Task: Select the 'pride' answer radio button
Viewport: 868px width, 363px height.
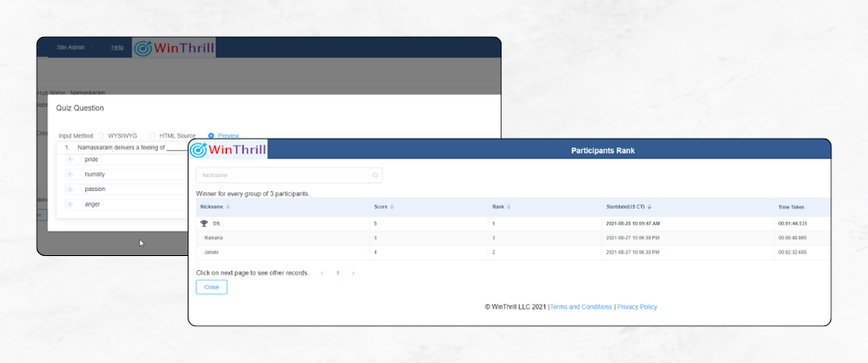Action: (70, 160)
